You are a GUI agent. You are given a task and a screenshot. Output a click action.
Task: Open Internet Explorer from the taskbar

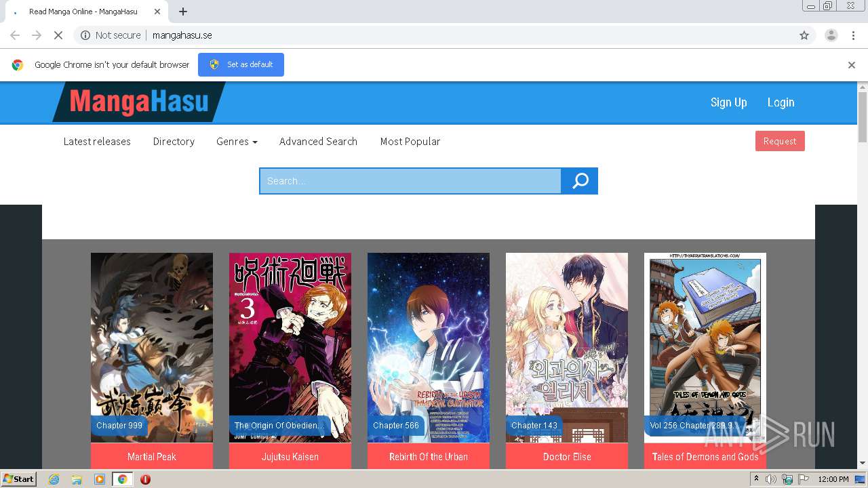[x=54, y=479]
